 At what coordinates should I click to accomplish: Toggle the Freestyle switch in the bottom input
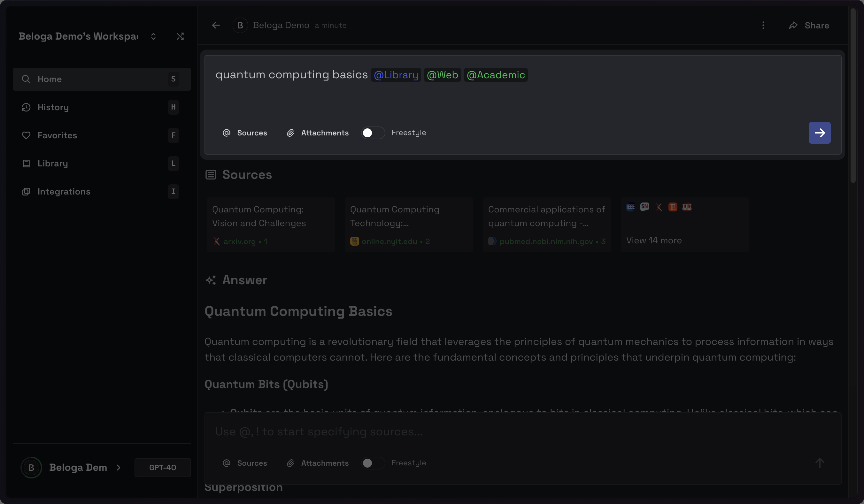tap(372, 463)
